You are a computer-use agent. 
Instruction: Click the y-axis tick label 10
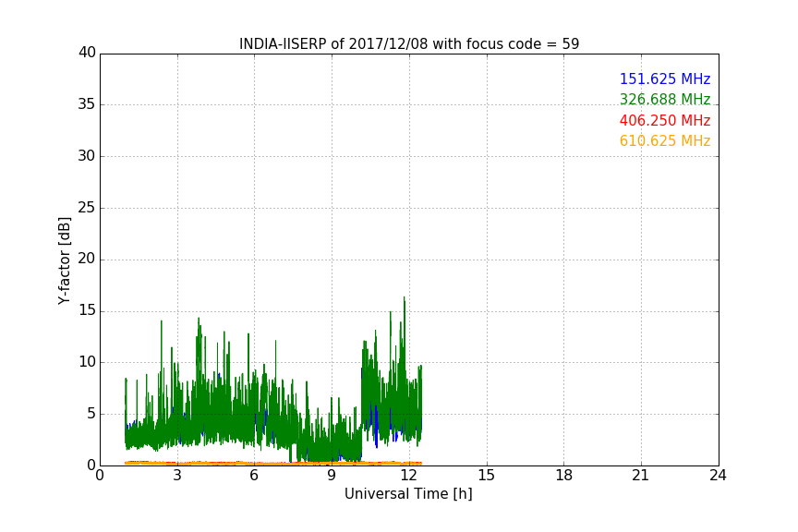[87, 362]
